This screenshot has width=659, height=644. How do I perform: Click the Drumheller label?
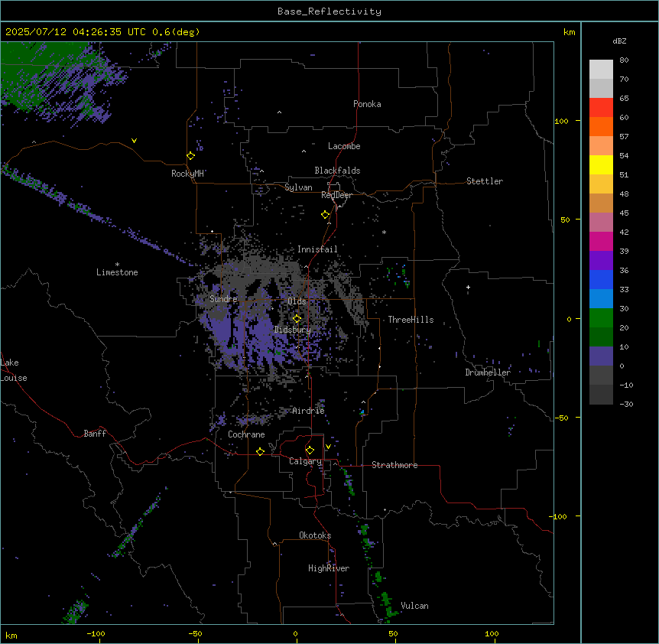[488, 372]
